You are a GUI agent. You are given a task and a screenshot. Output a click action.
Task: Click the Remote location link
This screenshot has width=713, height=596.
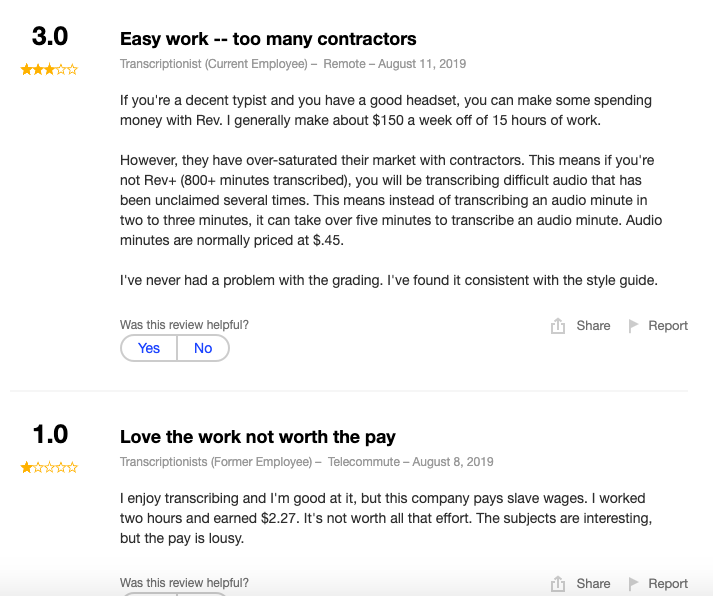(344, 64)
